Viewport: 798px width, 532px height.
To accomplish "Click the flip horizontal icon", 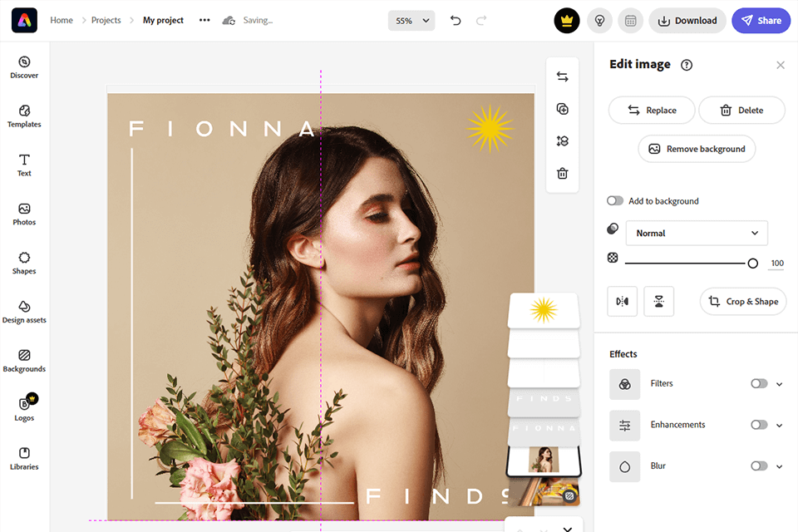I will (x=623, y=301).
